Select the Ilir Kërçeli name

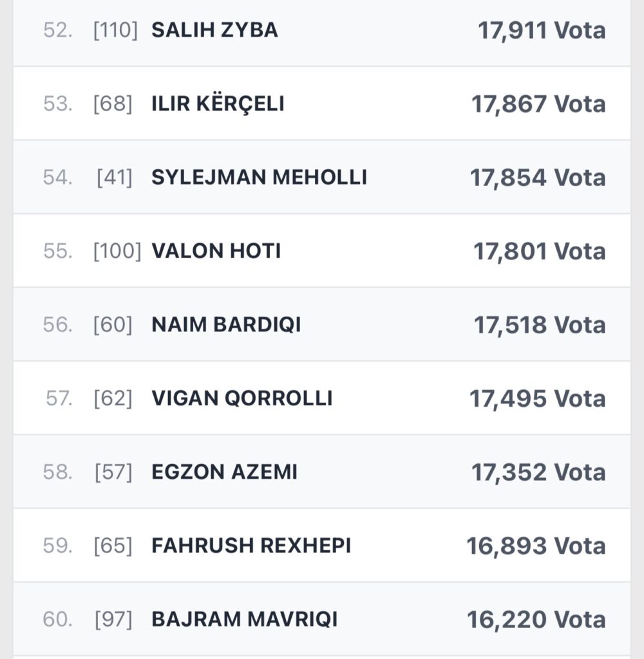click(x=218, y=104)
